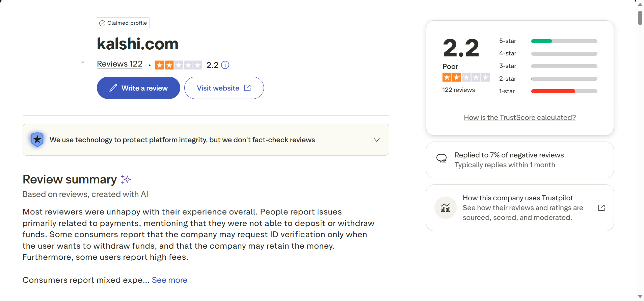Click the TrustScore info icon
Screen dimensions: 644x301
pyautogui.click(x=225, y=65)
